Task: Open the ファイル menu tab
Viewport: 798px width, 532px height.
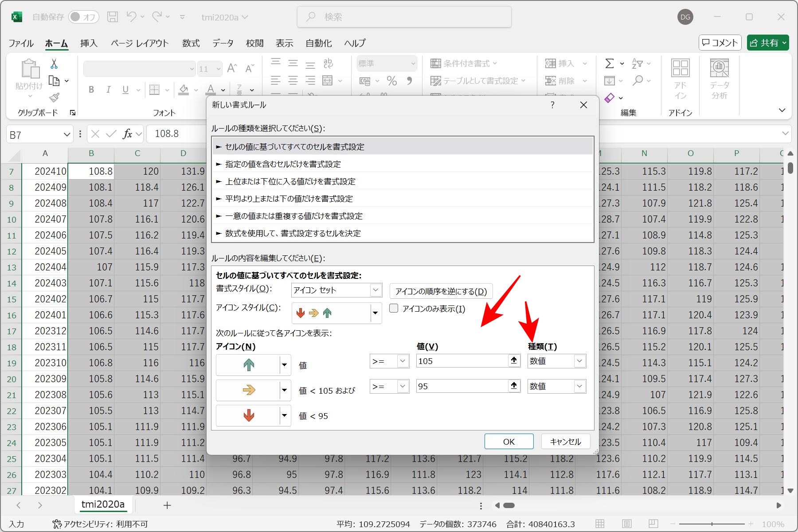Action: point(21,43)
